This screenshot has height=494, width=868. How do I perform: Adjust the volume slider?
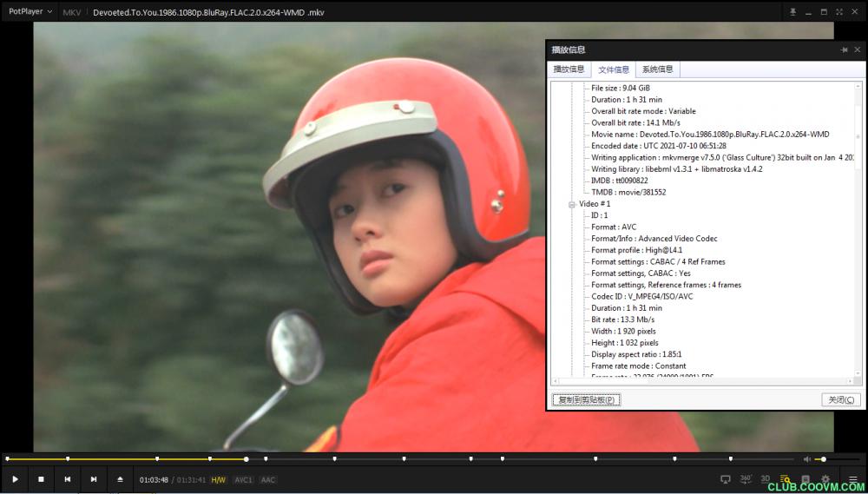837,459
